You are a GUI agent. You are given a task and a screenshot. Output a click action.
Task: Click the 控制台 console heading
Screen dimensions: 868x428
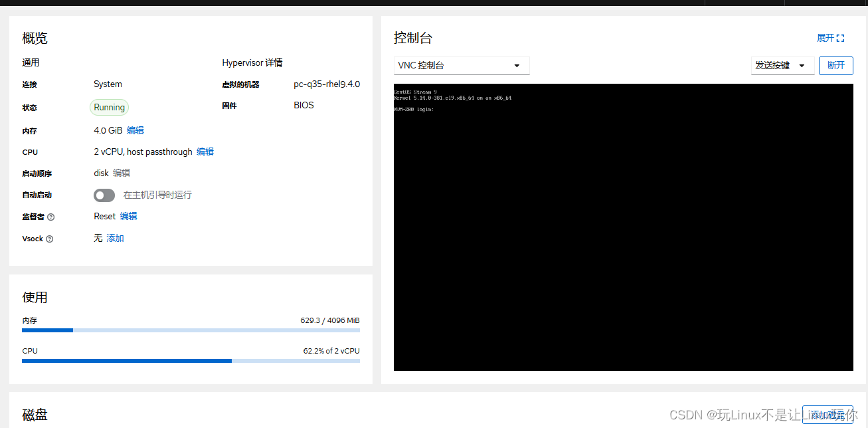tap(413, 38)
